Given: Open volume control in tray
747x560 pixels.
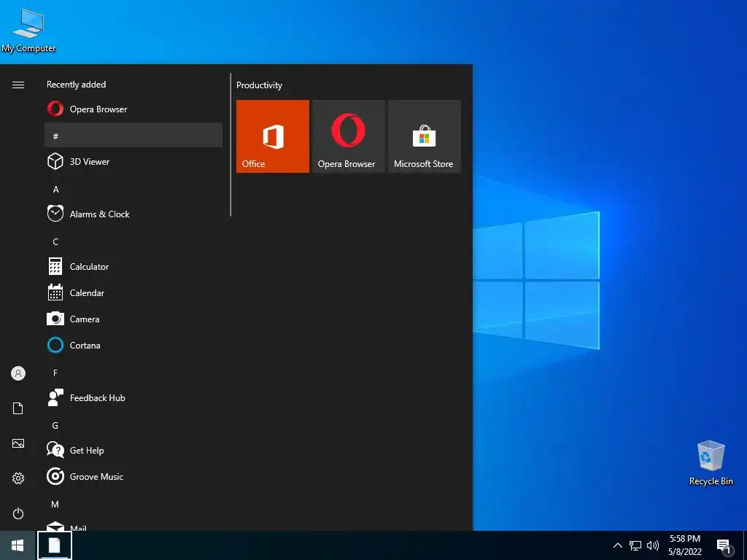Looking at the screenshot, I should coord(653,545).
